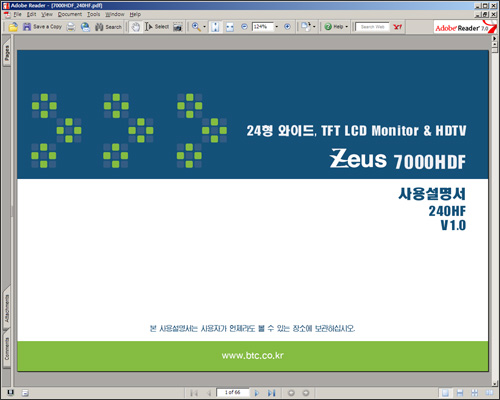Open the zoom percentage dropdown arrow
The height and width of the screenshot is (400, 500).
pyautogui.click(x=277, y=27)
